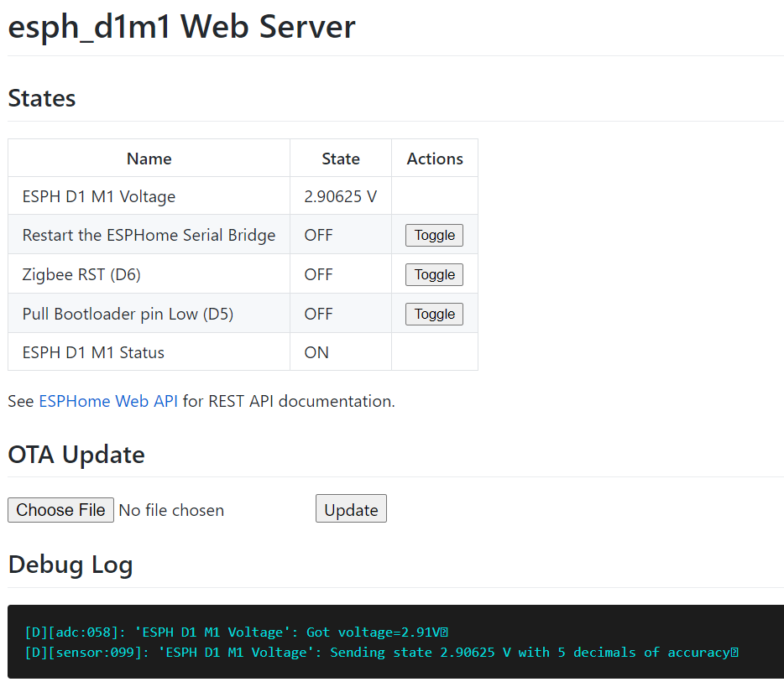The image size is (784, 687).
Task: Toggle the Zigbee RST (D6) switch
Action: click(434, 274)
